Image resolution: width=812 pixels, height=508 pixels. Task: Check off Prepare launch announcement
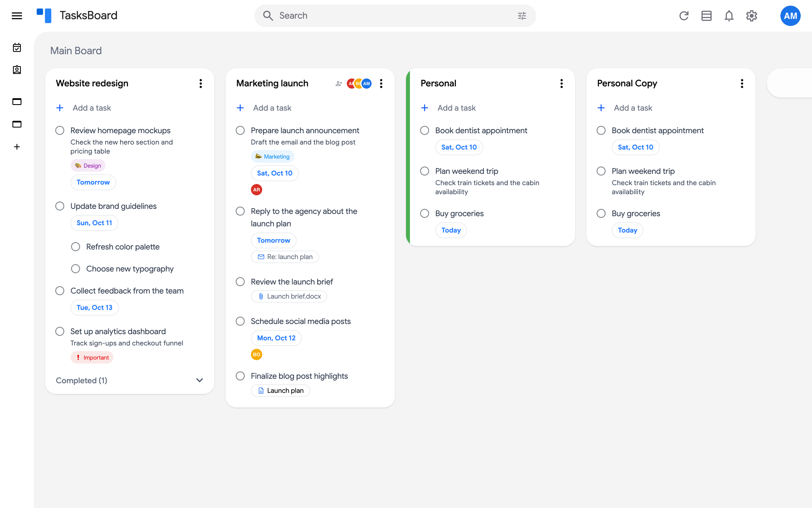[240, 130]
